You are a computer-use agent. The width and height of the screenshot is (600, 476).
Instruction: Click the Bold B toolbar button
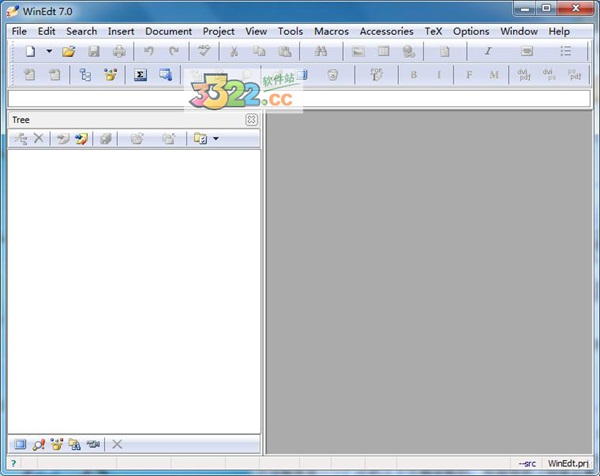tap(413, 75)
